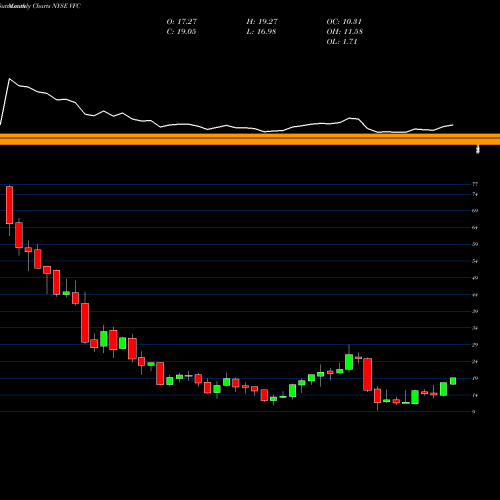The height and width of the screenshot is (500, 500).
Task: Select the 'L: 16.98' low value
Action: tap(261, 32)
